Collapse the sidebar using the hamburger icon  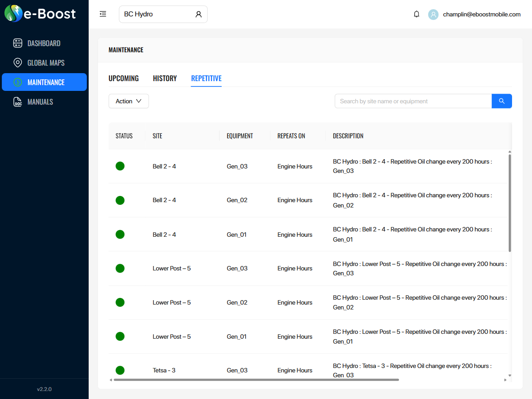coord(103,14)
